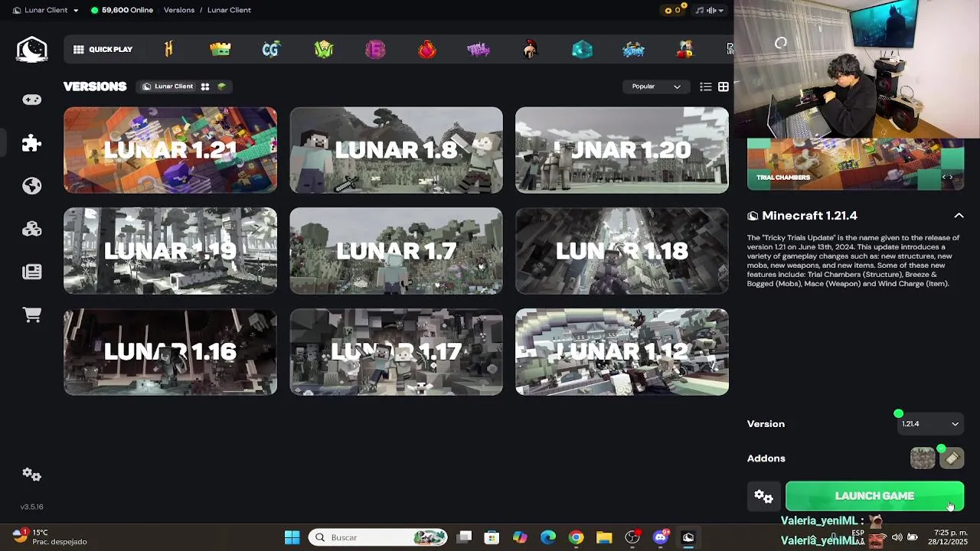Image resolution: width=980 pixels, height=551 pixels.
Task: Select the Lunar 1.8 version card
Action: 396,150
